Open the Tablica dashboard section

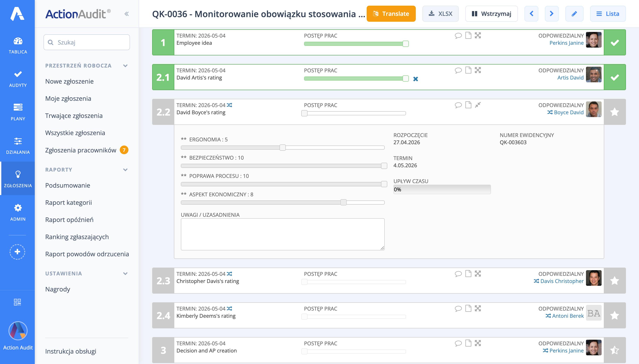[x=18, y=46]
